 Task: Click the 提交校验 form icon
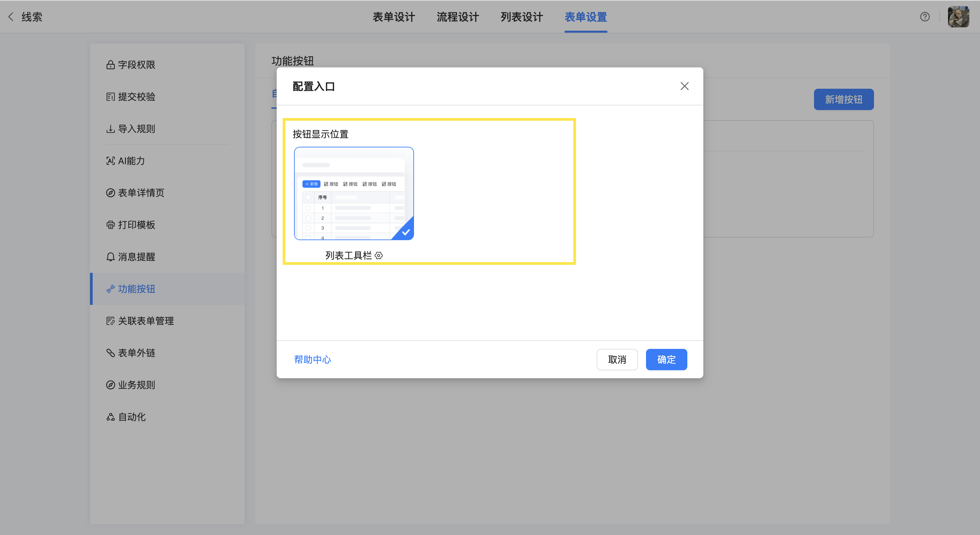click(110, 97)
